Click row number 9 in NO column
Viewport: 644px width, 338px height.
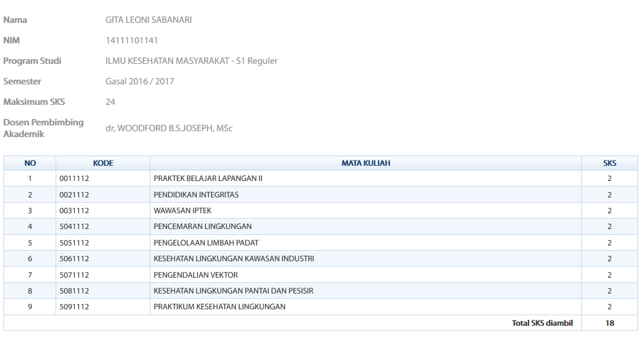click(30, 307)
